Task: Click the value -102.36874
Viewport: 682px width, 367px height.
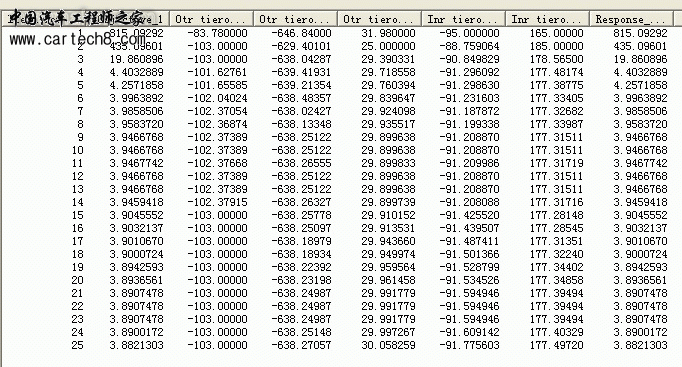Action: [217, 124]
